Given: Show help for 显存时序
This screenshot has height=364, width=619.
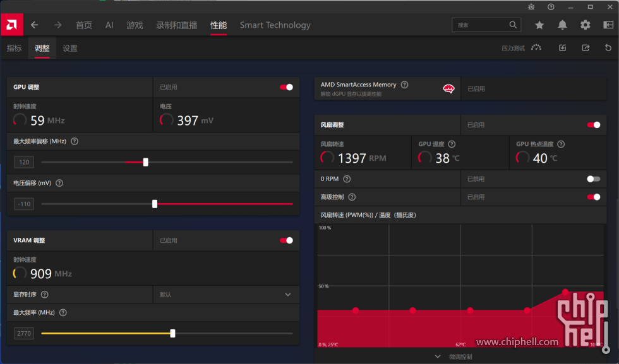Looking at the screenshot, I should (x=45, y=294).
